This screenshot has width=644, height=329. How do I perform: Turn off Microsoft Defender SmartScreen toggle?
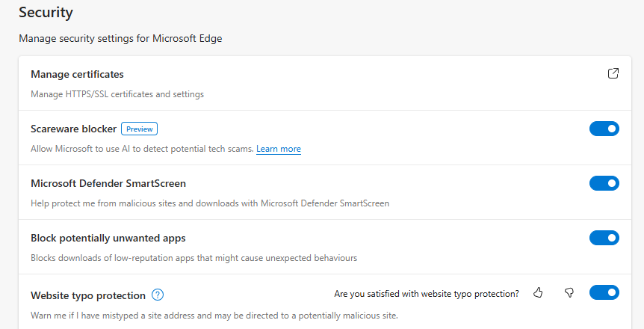click(x=604, y=183)
